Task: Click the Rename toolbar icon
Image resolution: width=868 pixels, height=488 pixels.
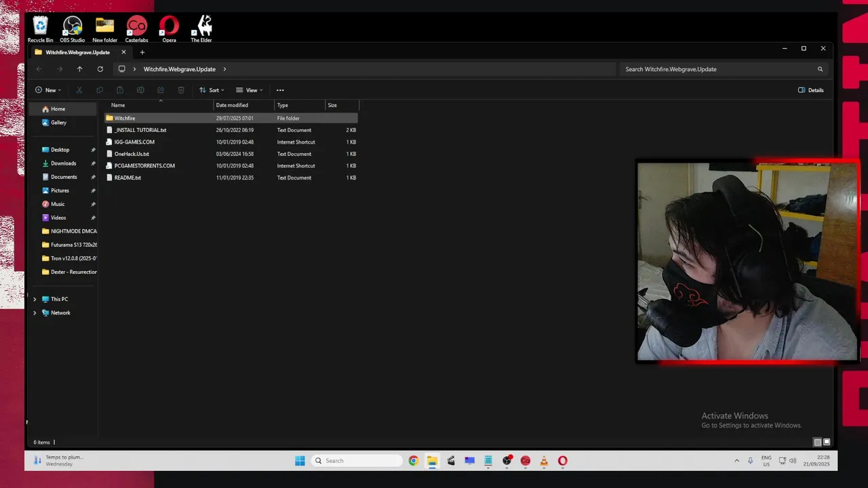Action: [140, 90]
